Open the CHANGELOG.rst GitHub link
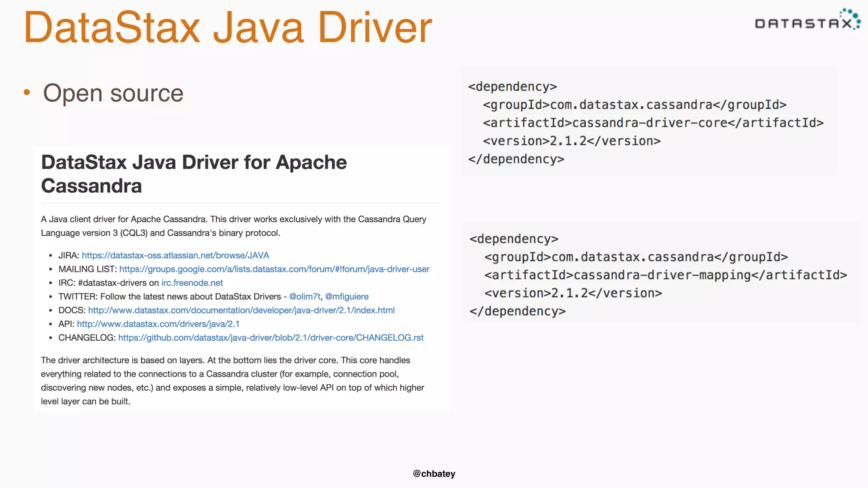This screenshot has width=868, height=488. point(271,338)
